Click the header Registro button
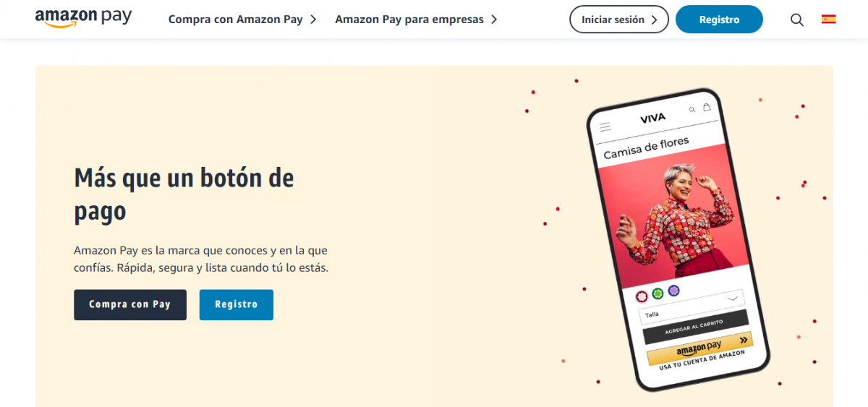 click(x=719, y=20)
